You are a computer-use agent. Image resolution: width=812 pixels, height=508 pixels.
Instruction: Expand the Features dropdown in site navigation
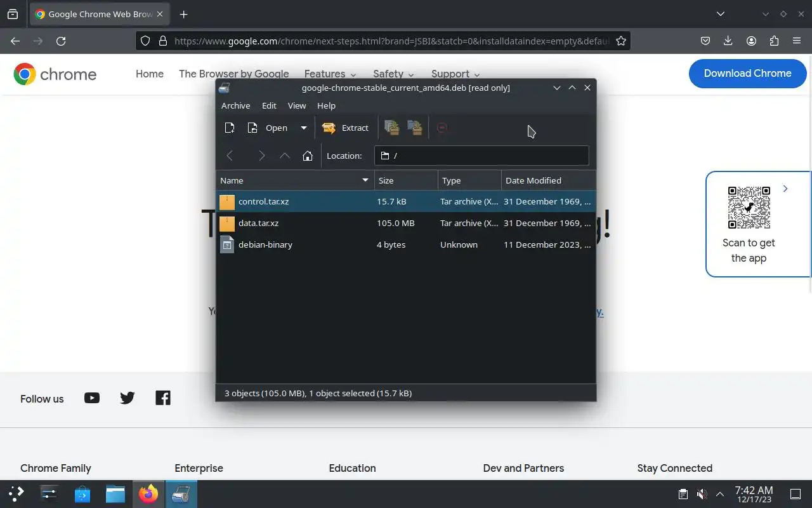[330, 74]
